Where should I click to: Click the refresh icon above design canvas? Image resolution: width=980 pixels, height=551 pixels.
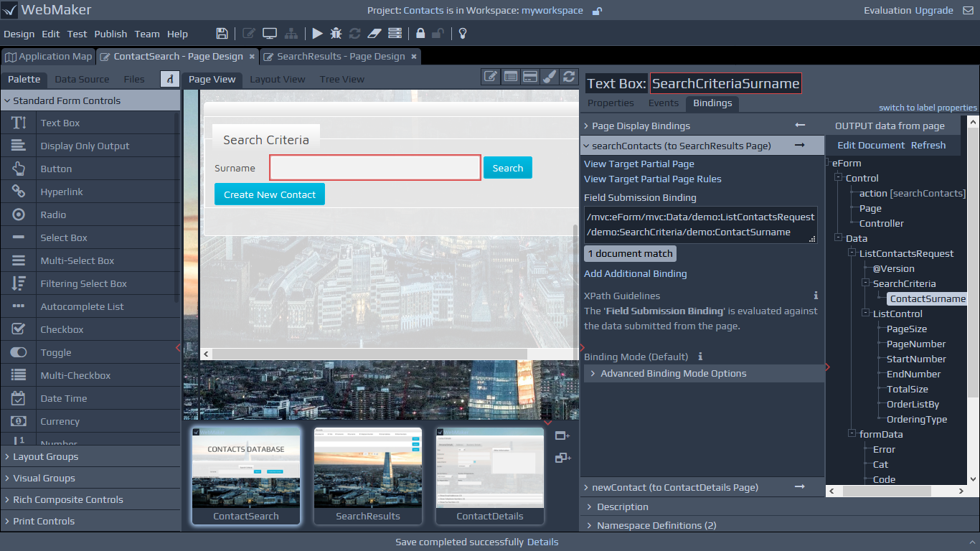pos(569,77)
